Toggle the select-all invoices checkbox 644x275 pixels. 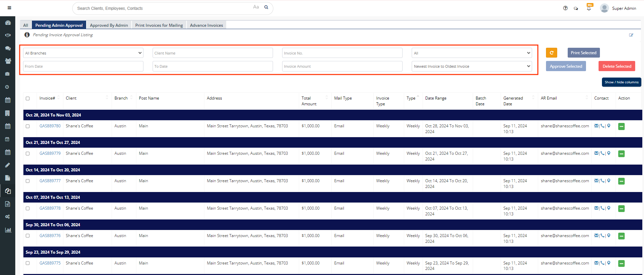pos(28,99)
